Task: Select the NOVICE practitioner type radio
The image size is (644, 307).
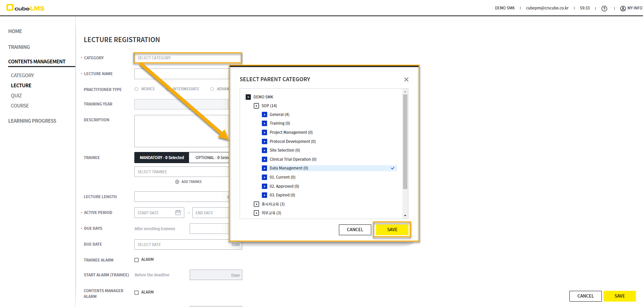Action: coord(137,89)
